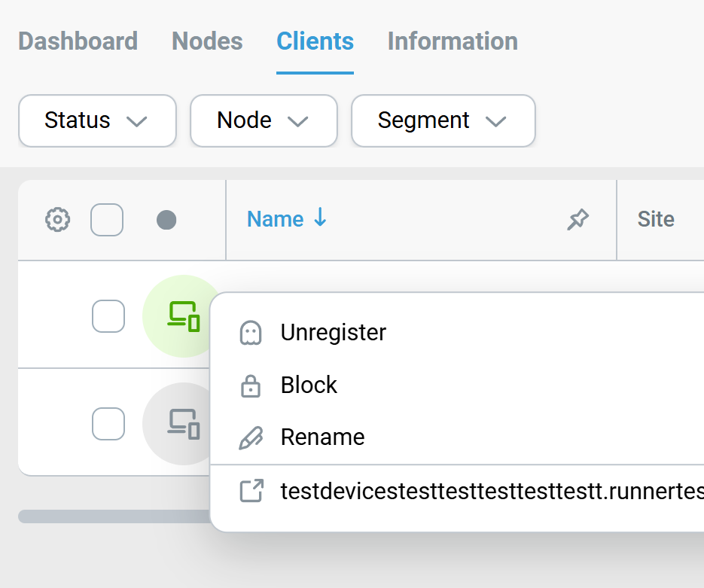The height and width of the screenshot is (588, 704).
Task: Open the Segment filter dropdown
Action: coord(443,120)
